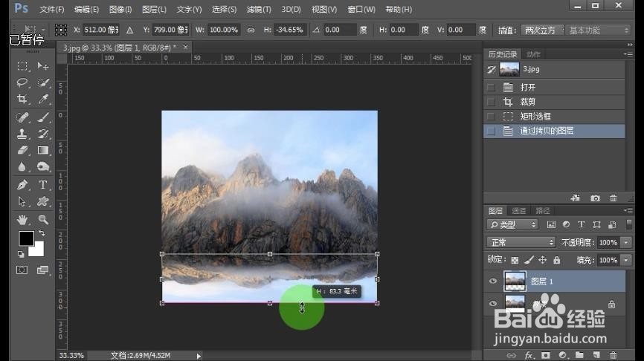Select the Quick Selection tool

42,82
